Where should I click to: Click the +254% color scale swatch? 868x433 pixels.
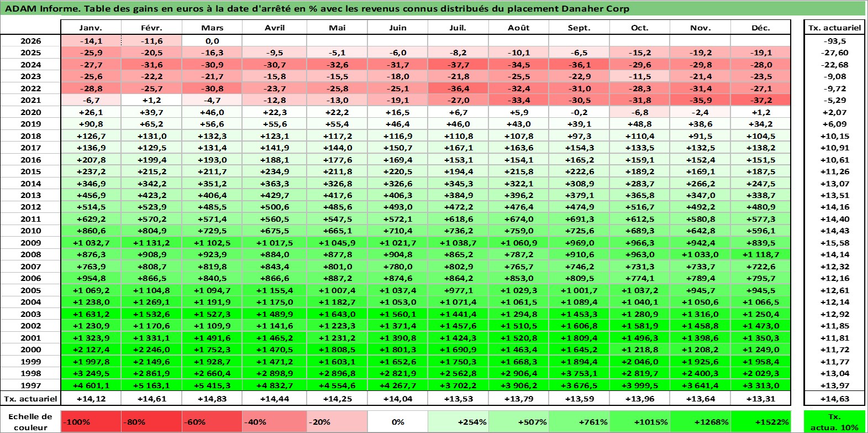coord(458,422)
